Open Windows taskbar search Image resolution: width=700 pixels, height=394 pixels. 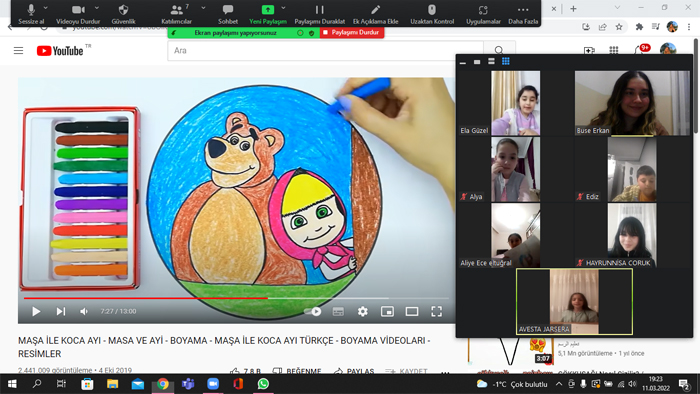pyautogui.click(x=37, y=384)
